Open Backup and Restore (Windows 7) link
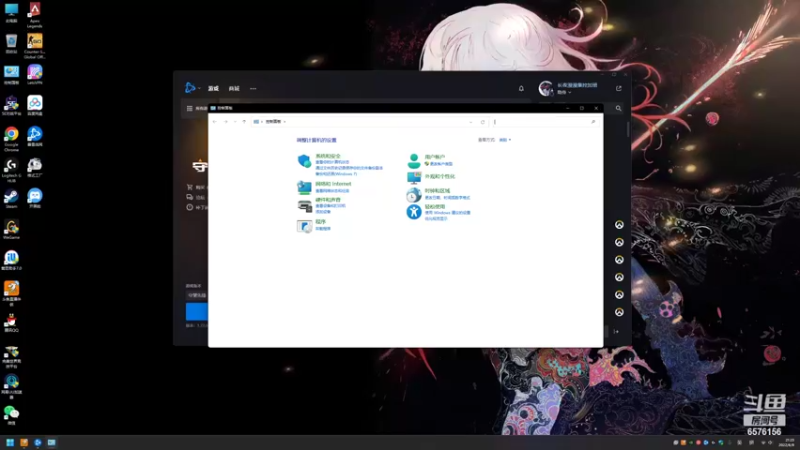This screenshot has width=800, height=450. click(x=336, y=174)
